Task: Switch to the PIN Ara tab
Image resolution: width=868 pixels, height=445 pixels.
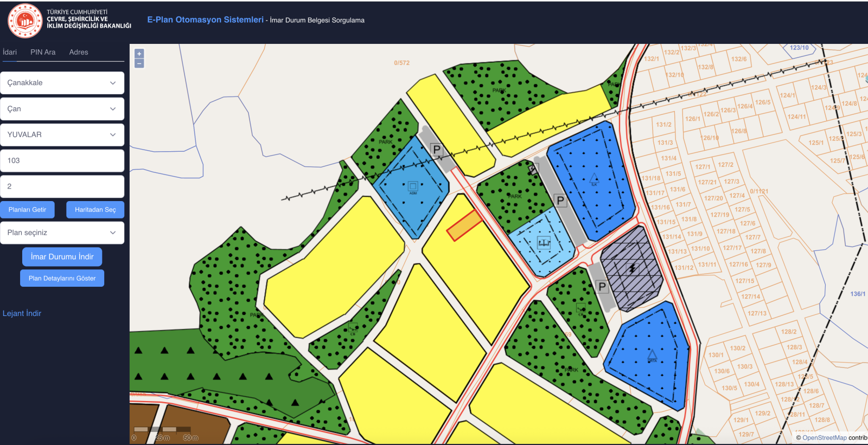Action: point(43,52)
